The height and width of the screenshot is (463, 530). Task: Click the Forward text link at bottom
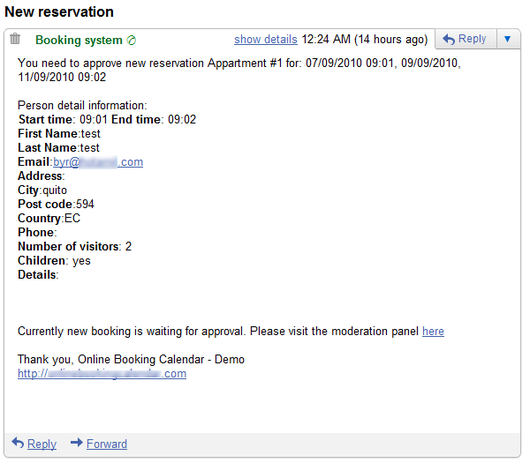(x=107, y=444)
